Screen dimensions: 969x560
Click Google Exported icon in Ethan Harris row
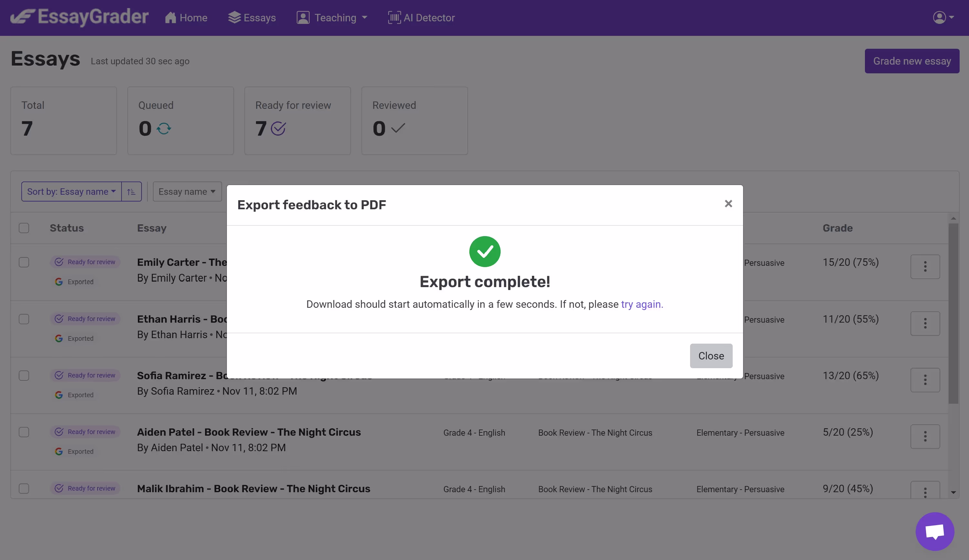pos(59,338)
